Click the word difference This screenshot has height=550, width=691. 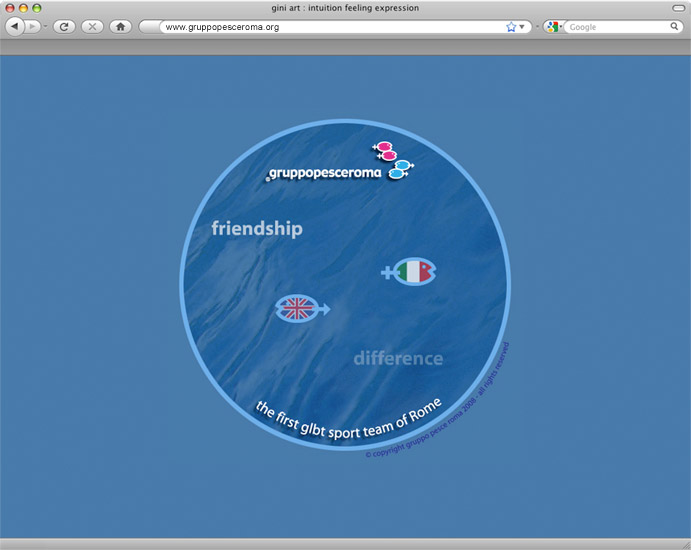pyautogui.click(x=398, y=358)
